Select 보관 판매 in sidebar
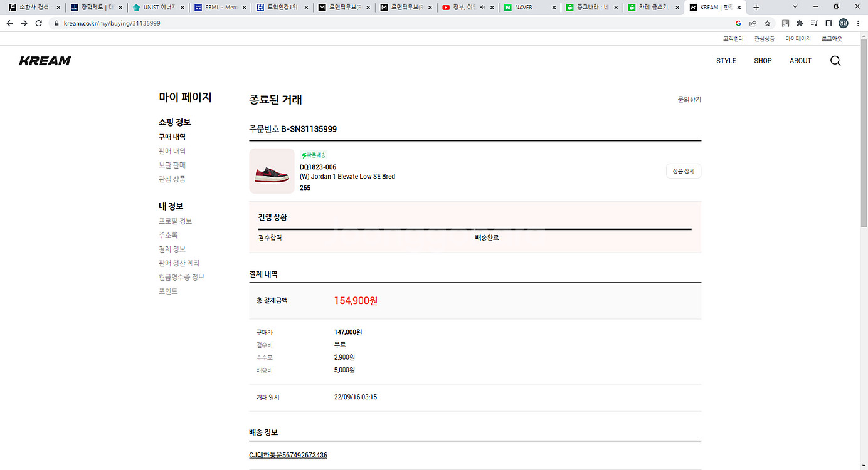Viewport: 868px width, 470px height. (x=172, y=165)
